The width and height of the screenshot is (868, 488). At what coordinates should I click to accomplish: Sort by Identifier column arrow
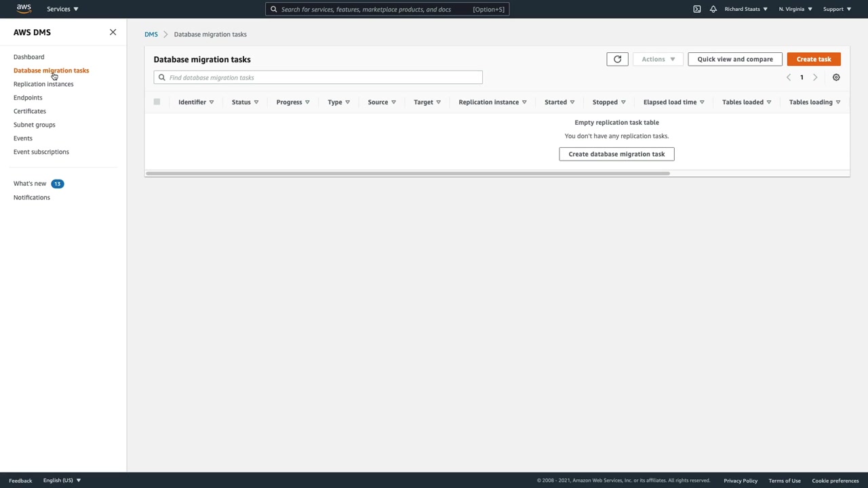point(212,102)
